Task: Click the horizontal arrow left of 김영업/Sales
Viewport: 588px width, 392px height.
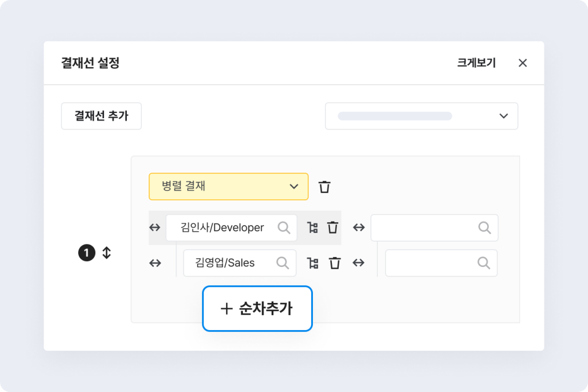Action: pyautogui.click(x=155, y=263)
